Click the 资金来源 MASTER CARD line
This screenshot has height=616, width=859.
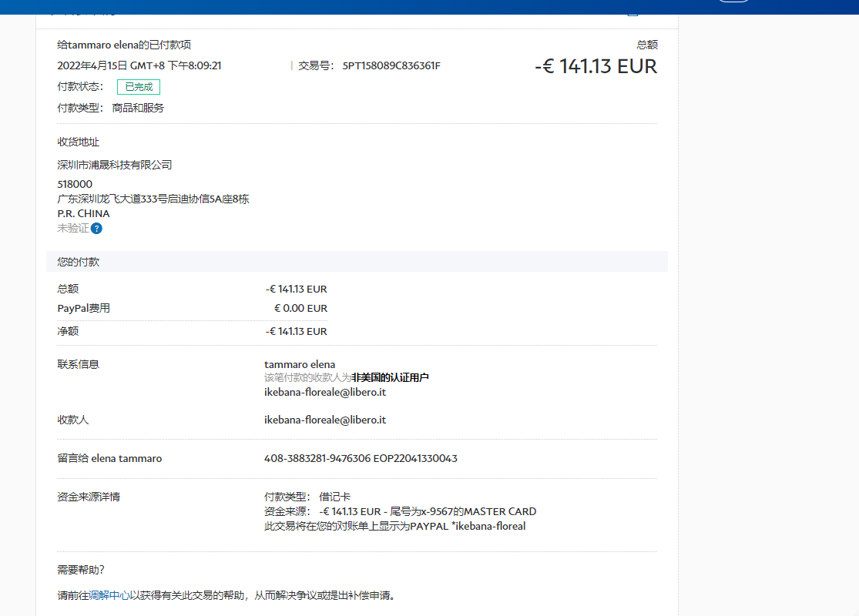pos(400,511)
